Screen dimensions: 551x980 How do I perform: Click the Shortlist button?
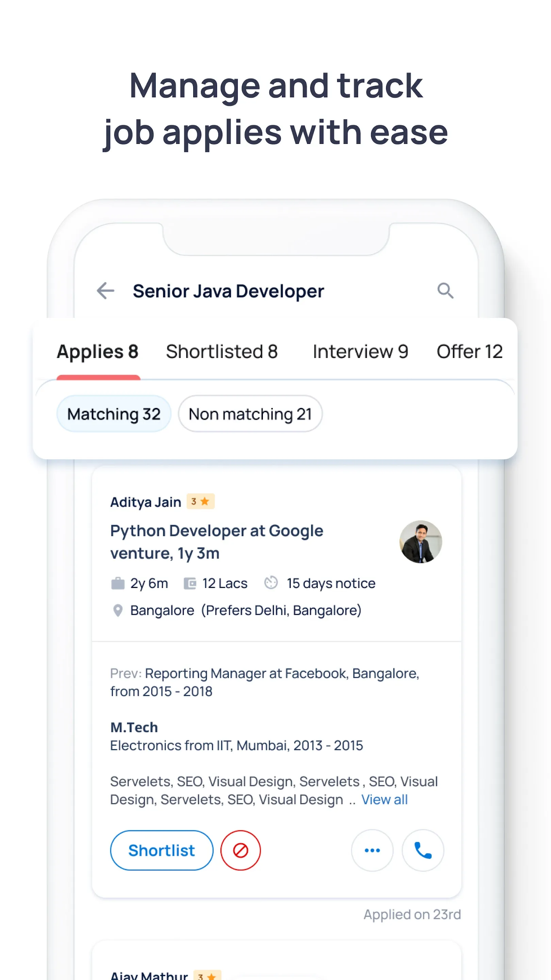[x=162, y=850]
